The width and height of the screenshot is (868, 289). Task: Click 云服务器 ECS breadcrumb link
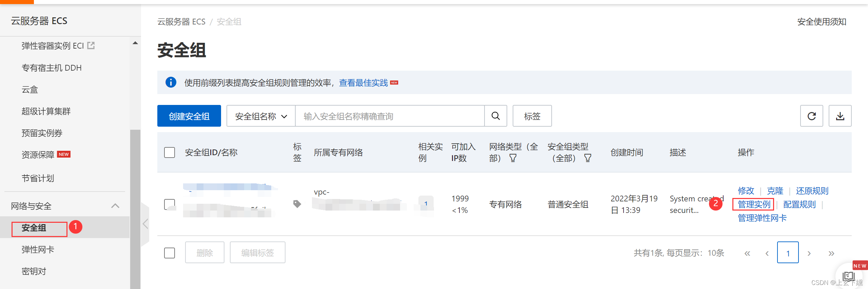pyautogui.click(x=181, y=22)
